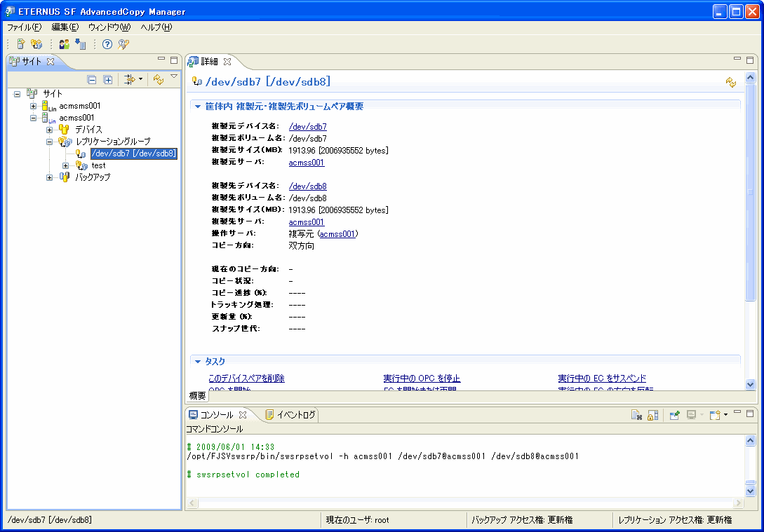764x532 pixels.
Task: Open the 複製元デバイス名 /dev/sdb7 link
Action: coord(307,127)
